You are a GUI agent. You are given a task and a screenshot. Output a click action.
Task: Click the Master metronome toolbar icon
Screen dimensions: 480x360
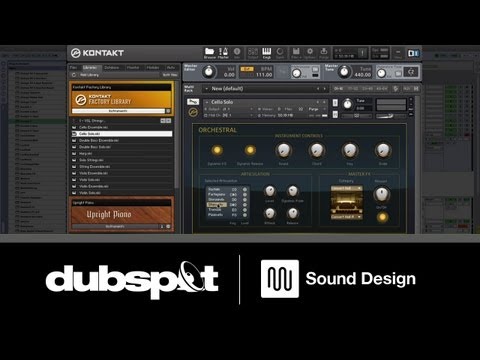pyautogui.click(x=223, y=52)
